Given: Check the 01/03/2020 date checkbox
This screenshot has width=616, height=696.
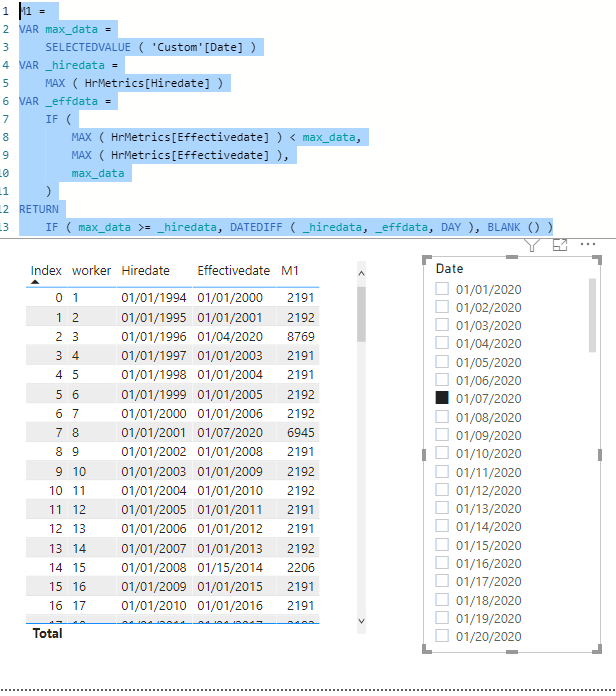Looking at the screenshot, I should point(442,324).
